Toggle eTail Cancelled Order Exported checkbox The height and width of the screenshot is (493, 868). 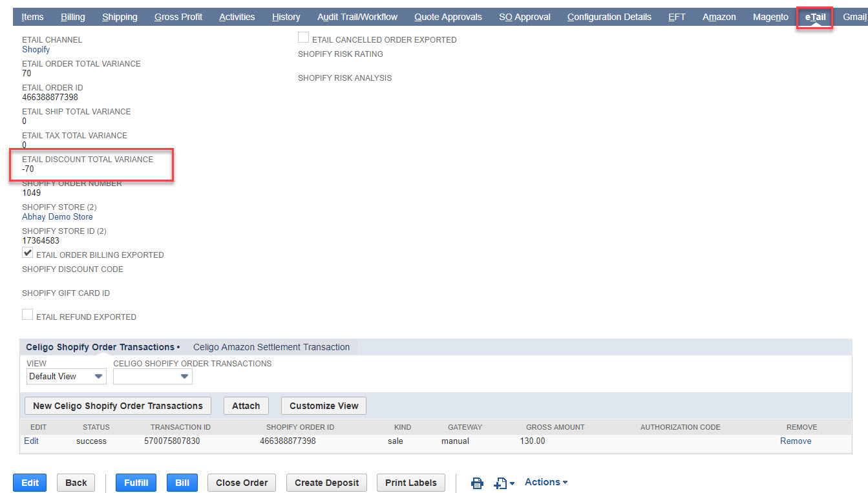click(x=303, y=38)
